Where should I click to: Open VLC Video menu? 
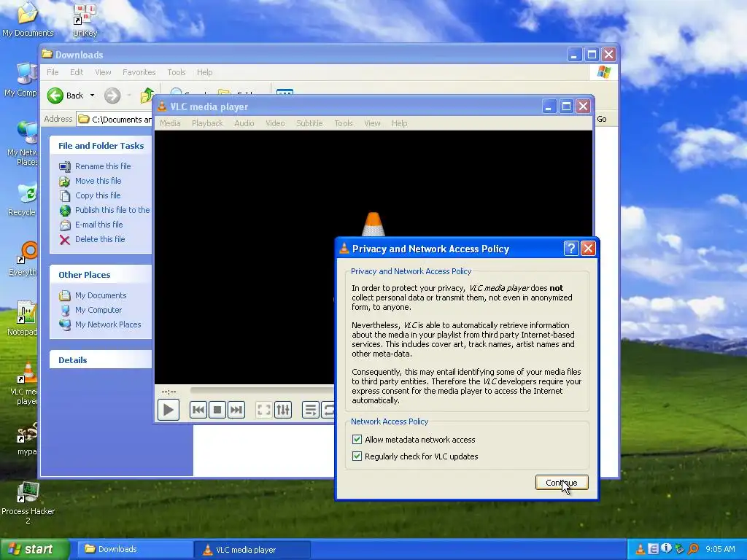point(275,123)
